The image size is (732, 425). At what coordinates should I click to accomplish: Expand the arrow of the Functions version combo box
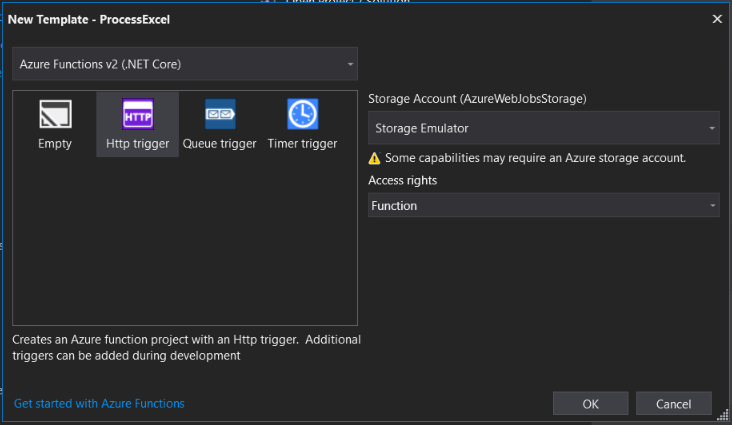click(350, 64)
